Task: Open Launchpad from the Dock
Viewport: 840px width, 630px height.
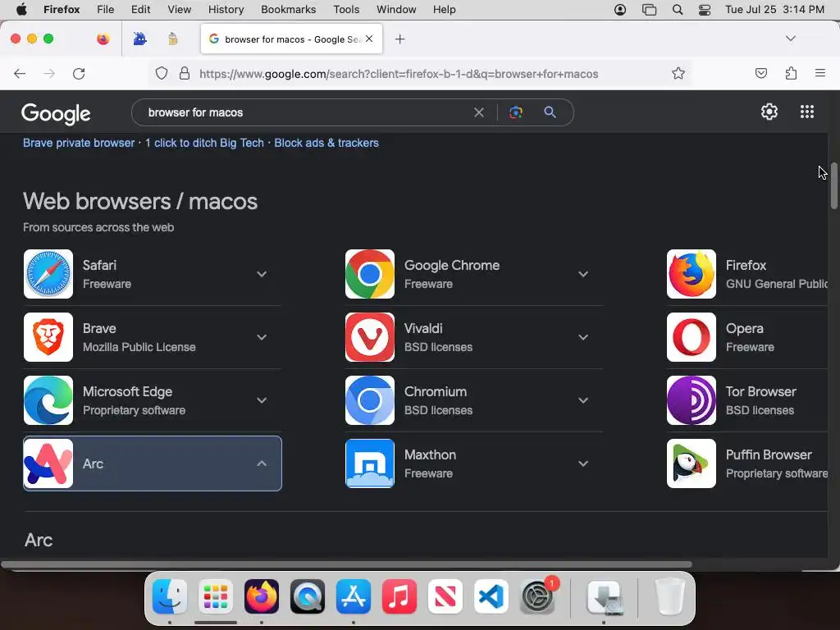Action: [216, 596]
